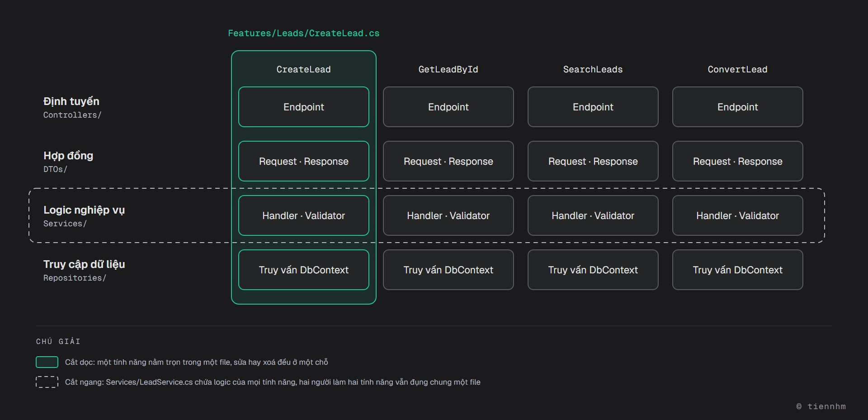Select the CreateLead column header
The image size is (868, 420).
coord(304,69)
